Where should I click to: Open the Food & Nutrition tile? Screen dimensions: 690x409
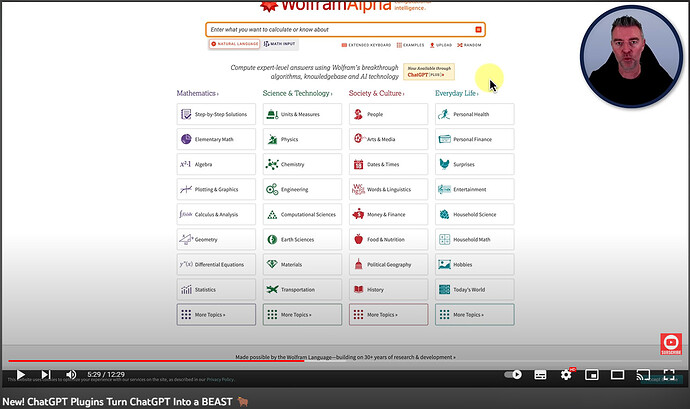[389, 240]
